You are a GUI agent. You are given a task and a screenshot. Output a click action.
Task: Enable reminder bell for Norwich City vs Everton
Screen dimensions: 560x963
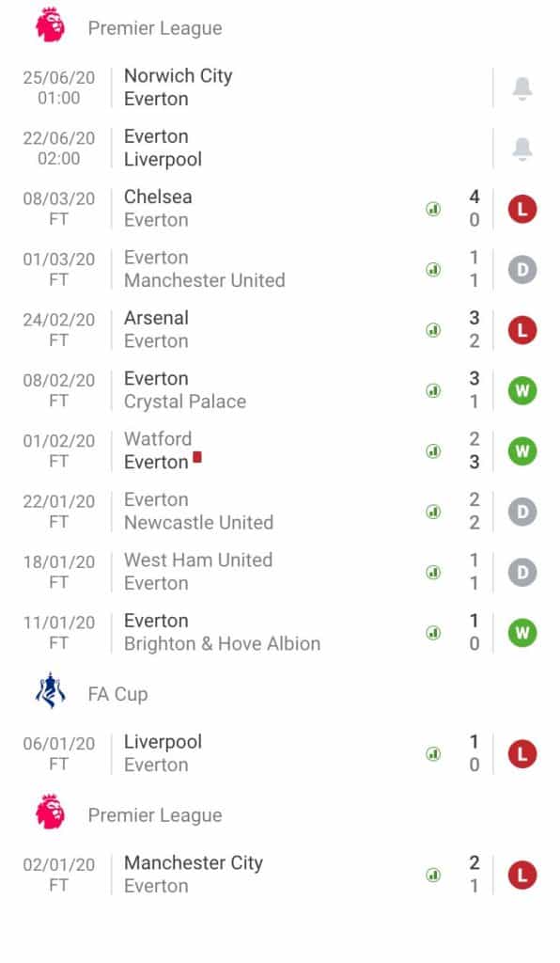click(x=523, y=86)
